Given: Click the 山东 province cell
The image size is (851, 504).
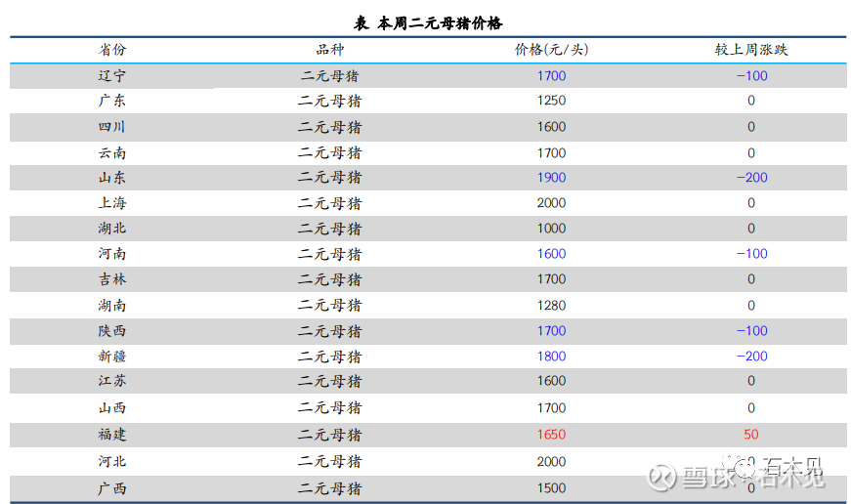Looking at the screenshot, I should pos(112,178).
